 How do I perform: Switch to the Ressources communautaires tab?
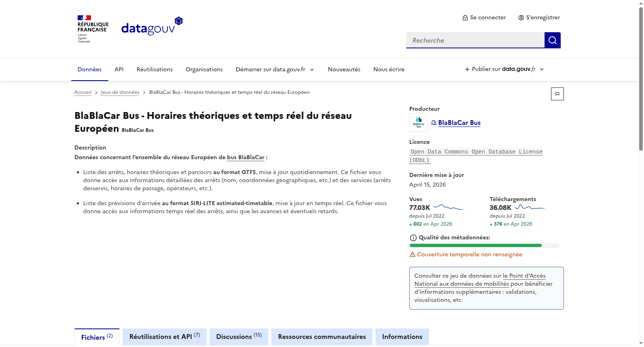pos(322,337)
